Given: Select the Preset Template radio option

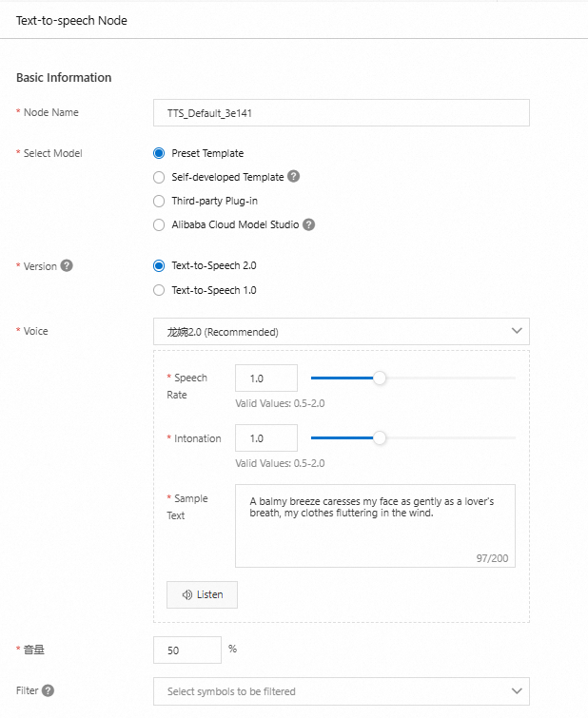Looking at the screenshot, I should [159, 153].
